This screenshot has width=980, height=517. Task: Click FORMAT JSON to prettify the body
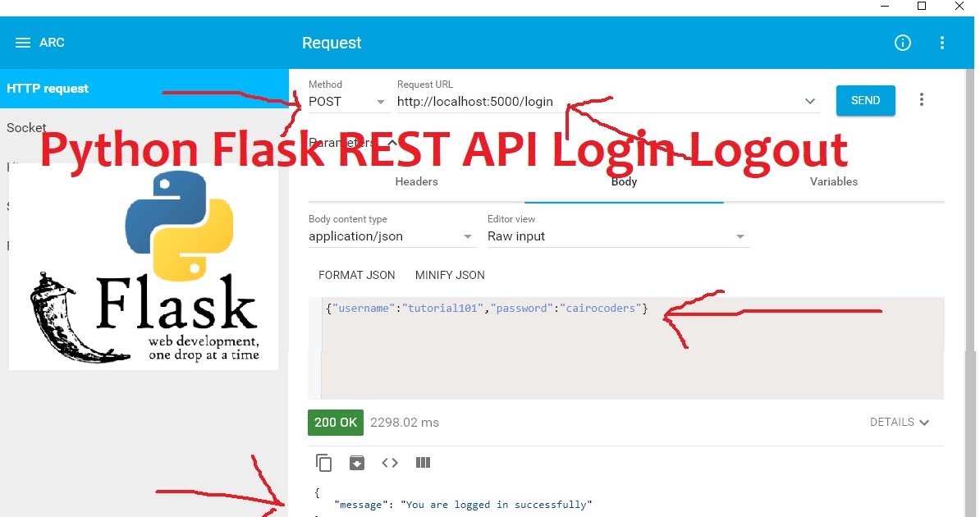point(357,275)
